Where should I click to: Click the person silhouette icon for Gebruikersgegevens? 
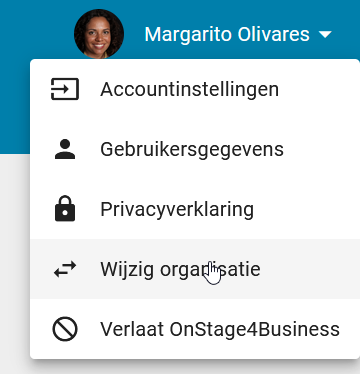pos(65,149)
